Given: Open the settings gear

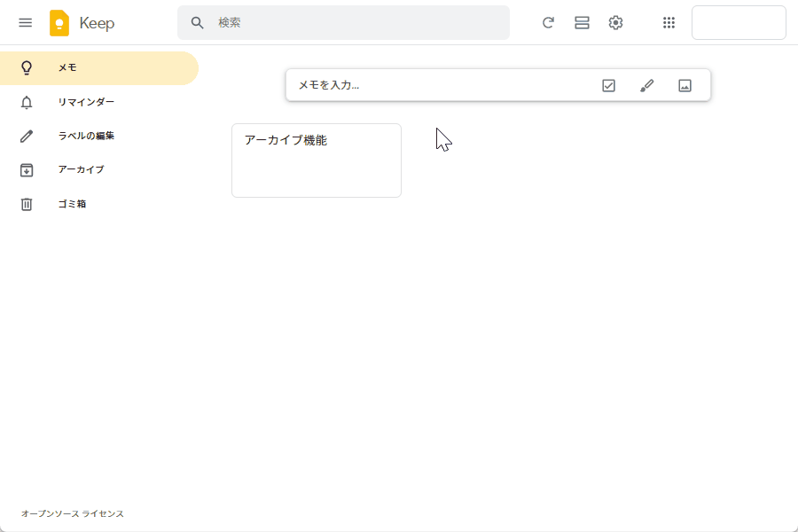Looking at the screenshot, I should tap(616, 23).
